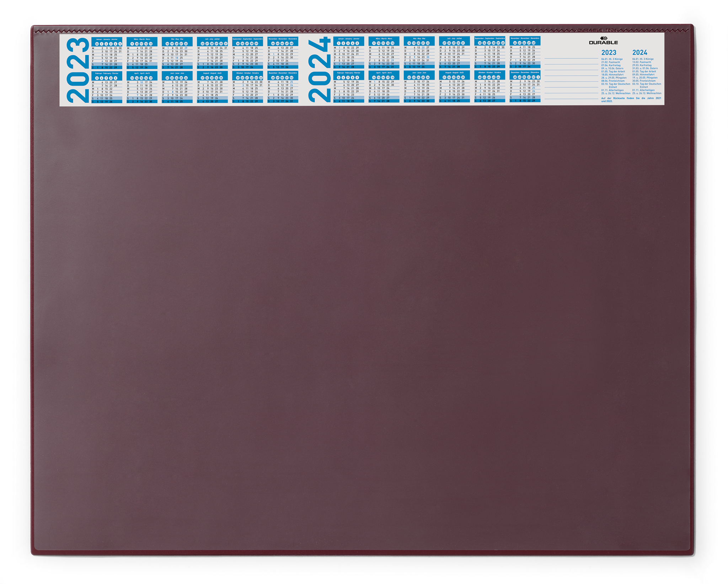The height and width of the screenshot is (584, 728).
Task: Select the Juli 2023 month header
Action: (212, 39)
